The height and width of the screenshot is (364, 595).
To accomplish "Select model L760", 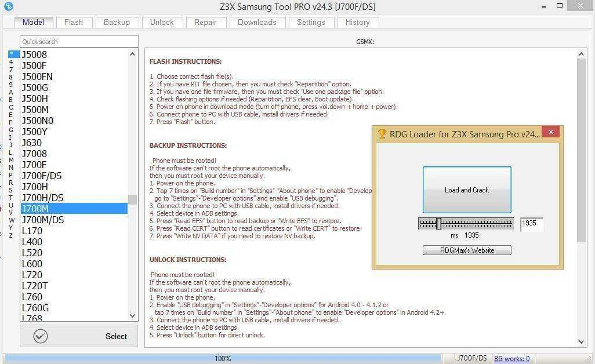I will coord(74,297).
